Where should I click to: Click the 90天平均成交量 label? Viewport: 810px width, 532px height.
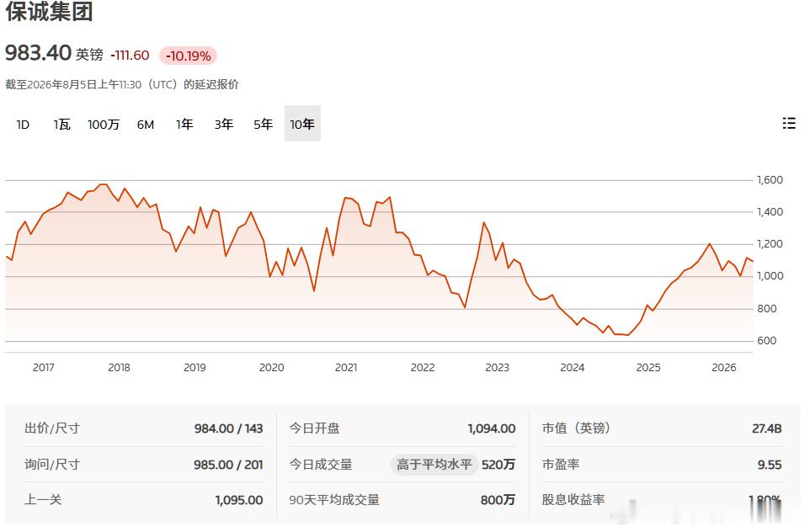pyautogui.click(x=334, y=499)
